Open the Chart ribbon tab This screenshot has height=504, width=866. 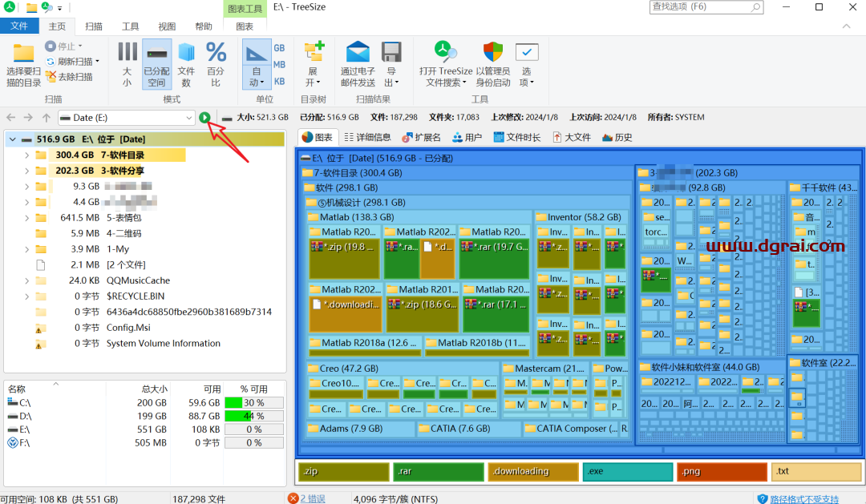point(245,26)
